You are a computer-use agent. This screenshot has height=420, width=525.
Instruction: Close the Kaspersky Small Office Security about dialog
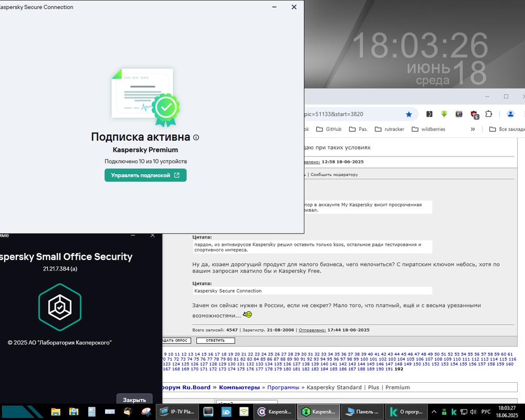[153, 235]
